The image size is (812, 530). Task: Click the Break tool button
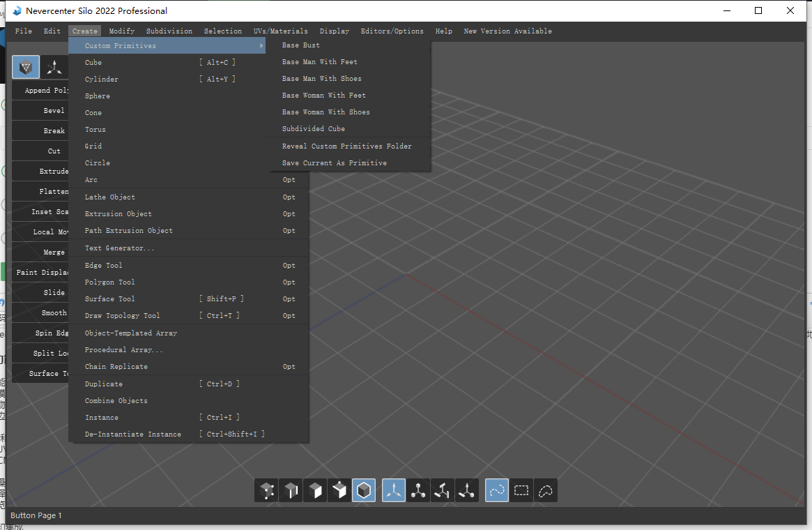(x=40, y=130)
